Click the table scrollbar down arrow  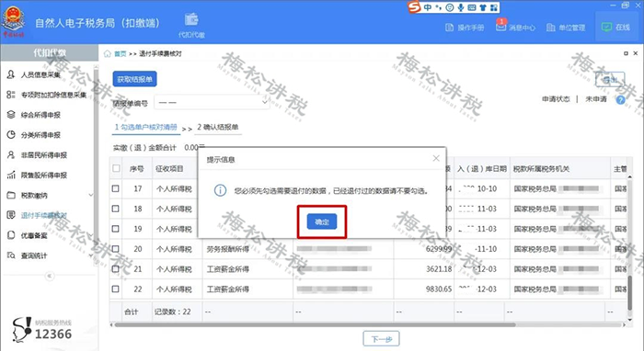click(629, 320)
